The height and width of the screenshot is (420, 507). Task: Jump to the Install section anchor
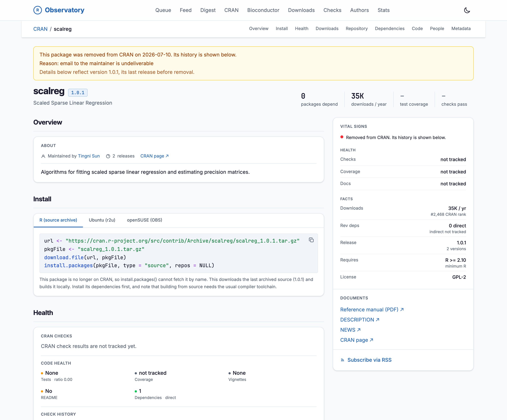pyautogui.click(x=282, y=28)
